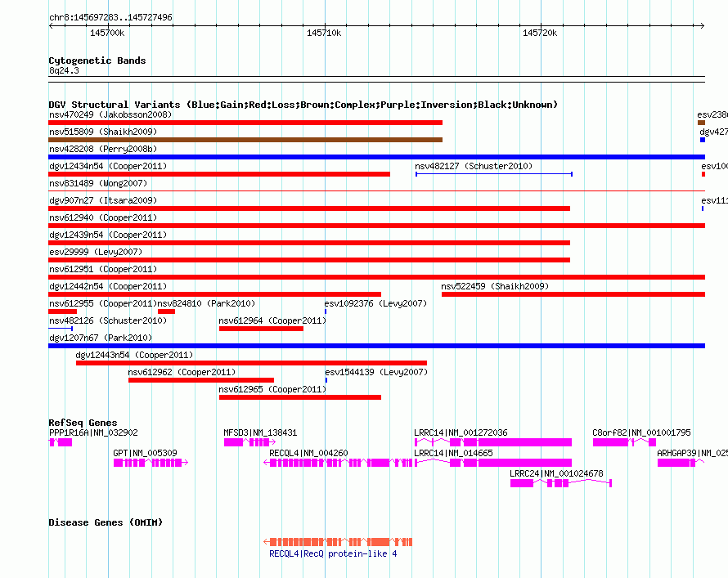
Task: Click the nsv470249 (Jakobsson2008) red loss bar
Action: [x=245, y=123]
